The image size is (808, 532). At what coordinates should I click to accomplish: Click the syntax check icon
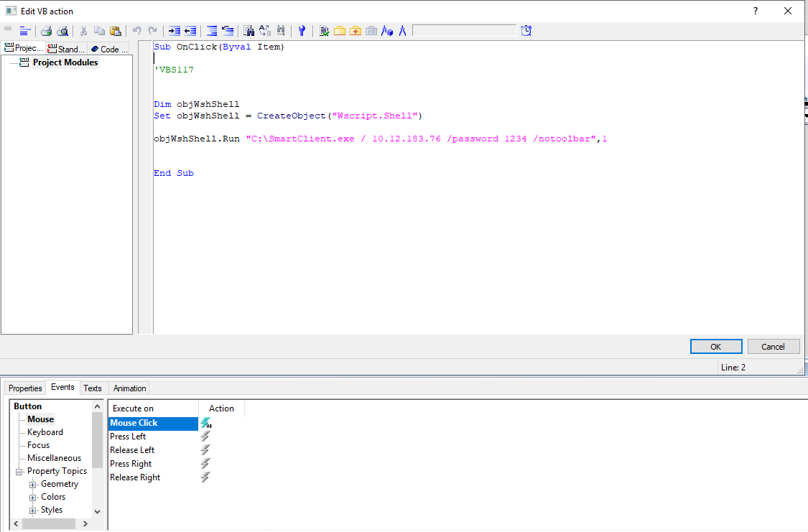pyautogui.click(x=324, y=31)
